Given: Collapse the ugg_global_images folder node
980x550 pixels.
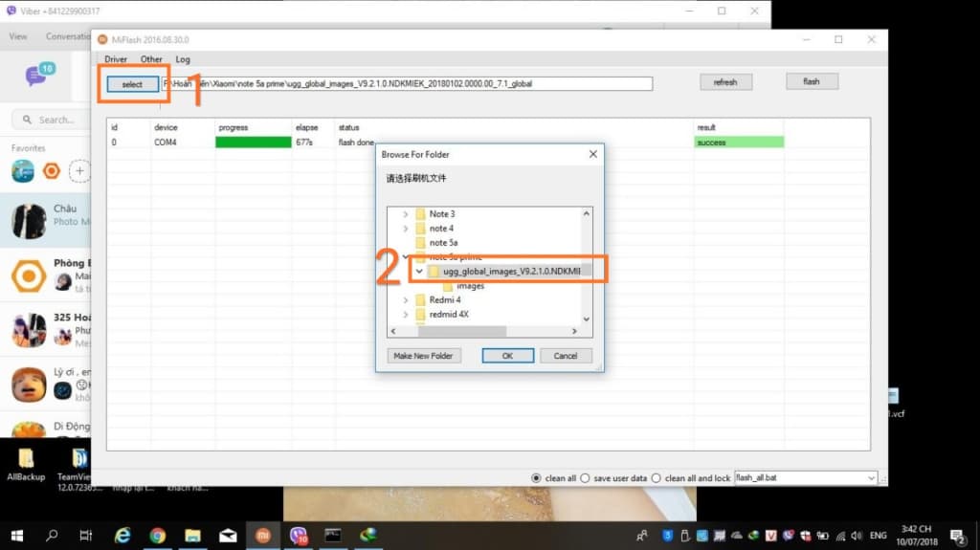Looking at the screenshot, I should point(419,272).
